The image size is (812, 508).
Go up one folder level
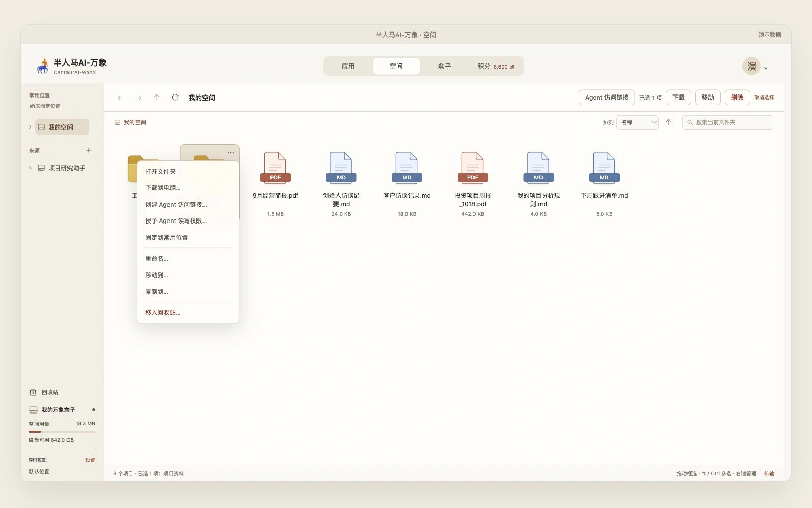157,98
